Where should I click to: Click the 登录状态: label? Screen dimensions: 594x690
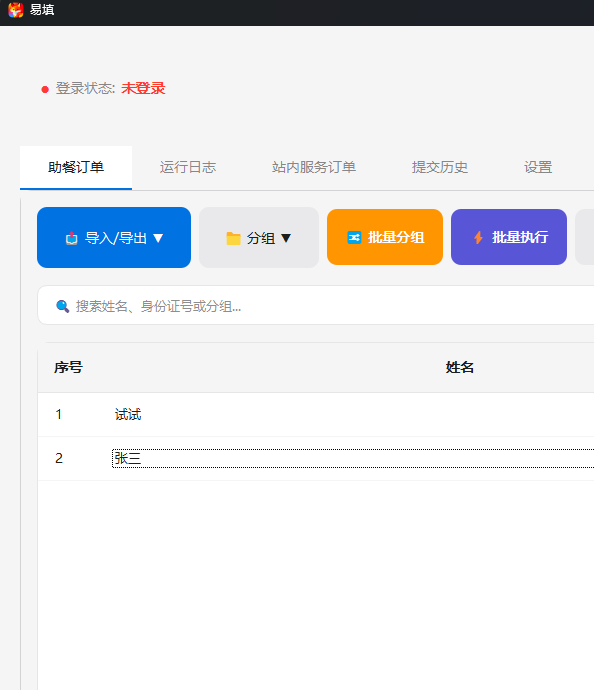click(x=85, y=88)
